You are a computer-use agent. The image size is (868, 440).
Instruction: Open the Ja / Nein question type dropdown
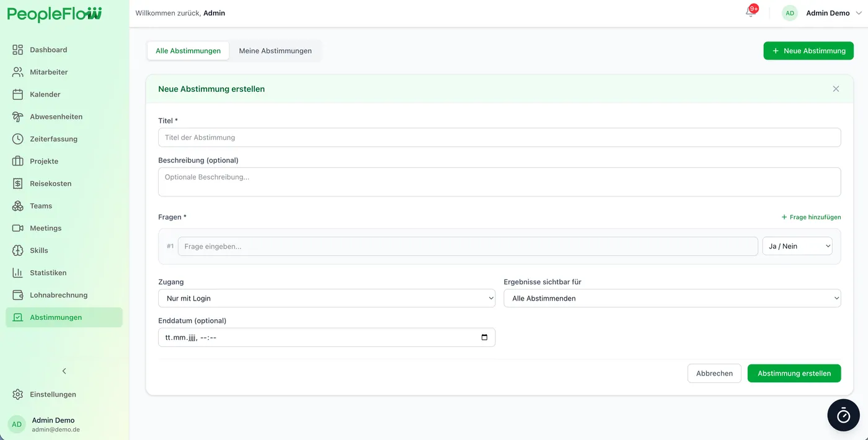click(x=797, y=246)
